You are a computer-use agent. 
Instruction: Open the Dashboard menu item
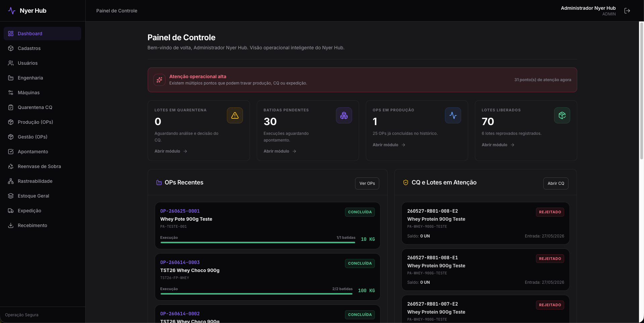tap(42, 34)
